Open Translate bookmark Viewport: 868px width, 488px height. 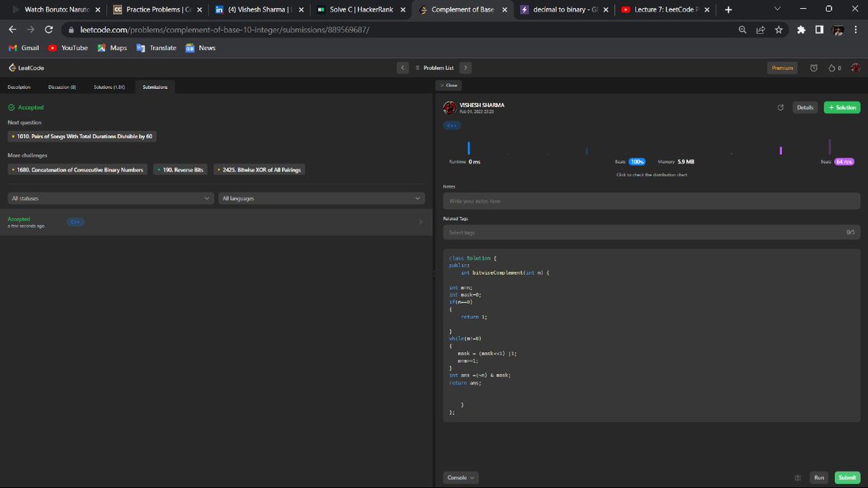156,48
